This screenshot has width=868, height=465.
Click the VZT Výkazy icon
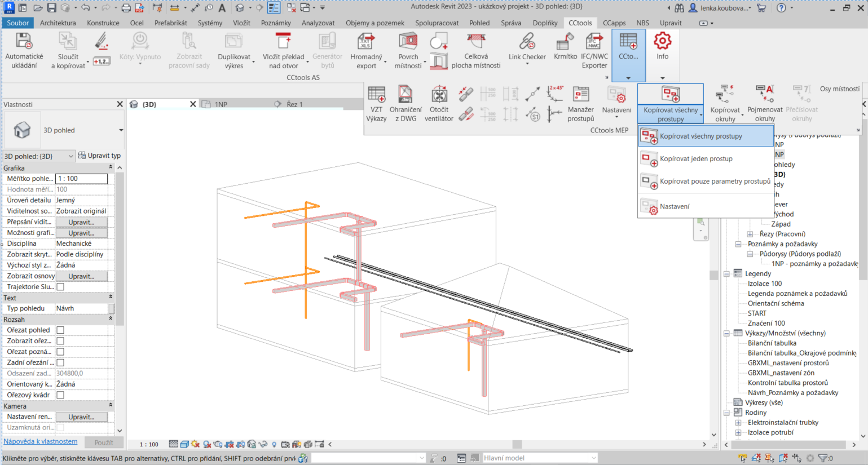[376, 103]
